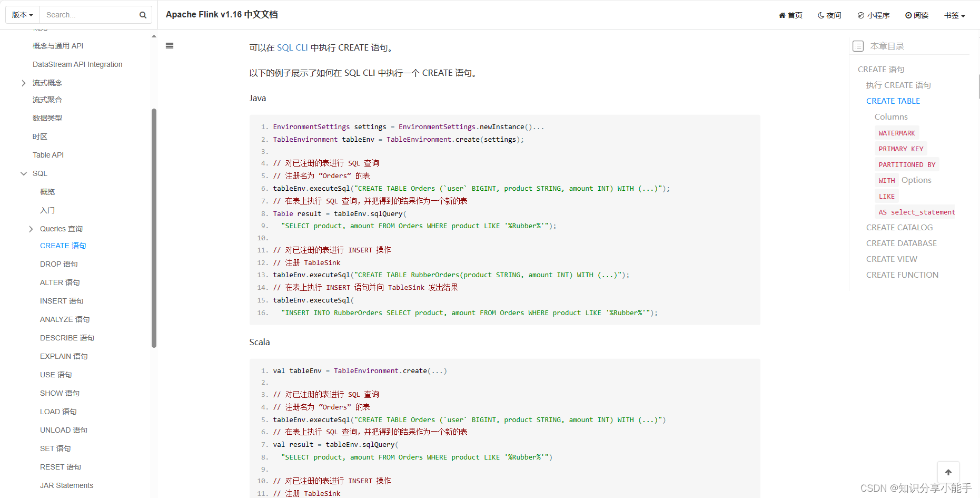
Task: Open SET 语句 sidebar page
Action: point(55,448)
